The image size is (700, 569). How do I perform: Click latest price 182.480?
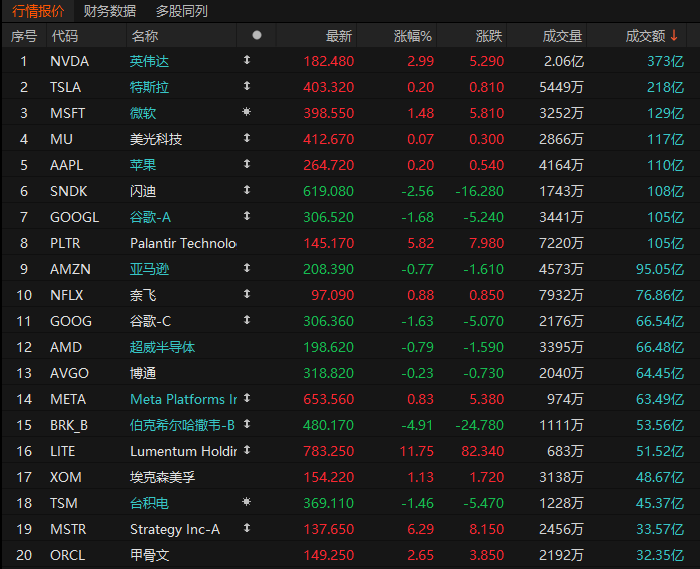click(x=329, y=61)
